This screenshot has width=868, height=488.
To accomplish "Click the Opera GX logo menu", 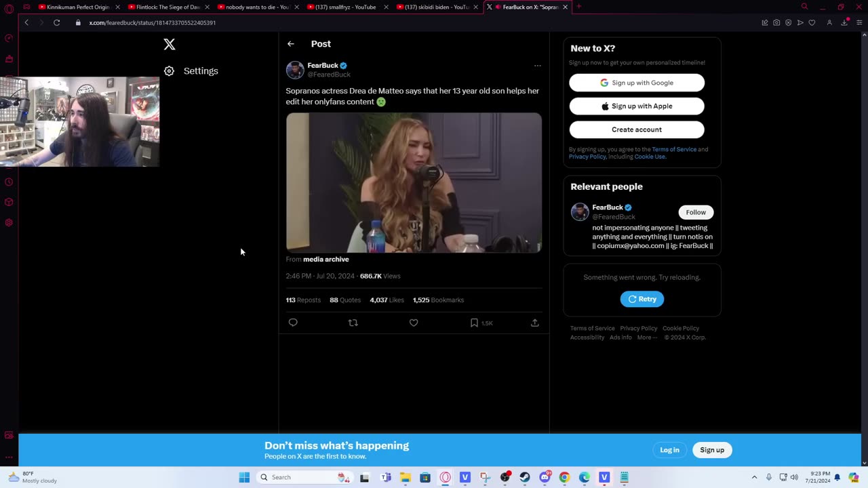I will (x=9, y=9).
